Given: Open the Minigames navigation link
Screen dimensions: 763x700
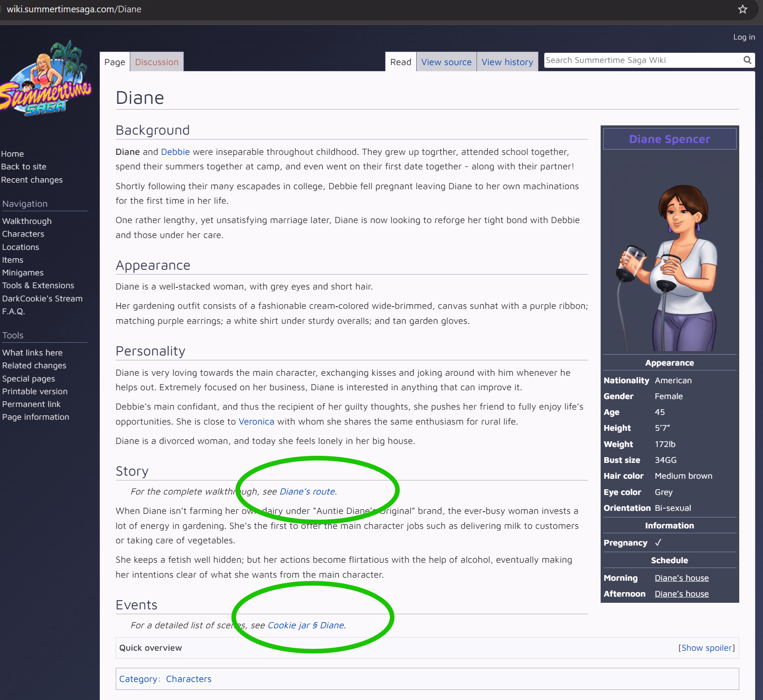Looking at the screenshot, I should click(x=23, y=273).
